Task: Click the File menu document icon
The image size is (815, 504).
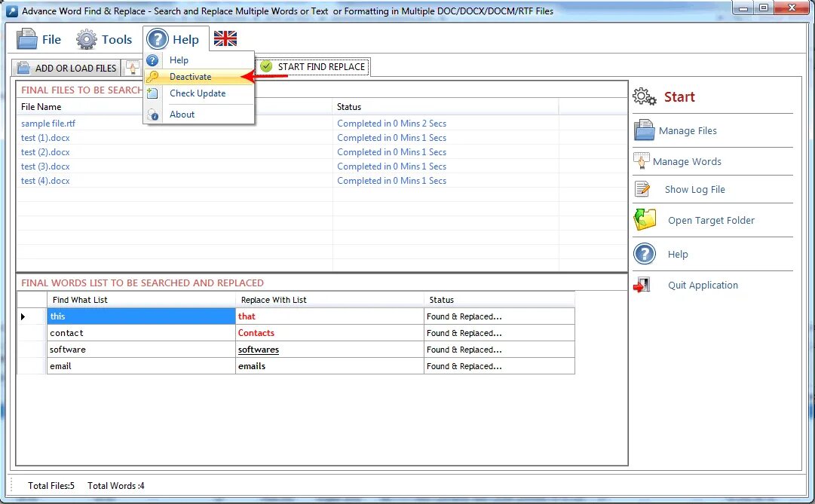Action: tap(26, 39)
